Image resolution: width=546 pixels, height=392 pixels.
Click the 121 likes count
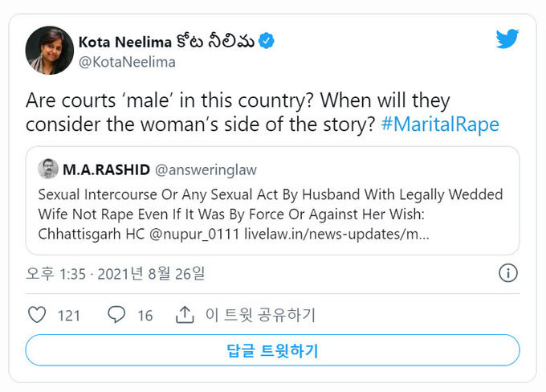69,316
